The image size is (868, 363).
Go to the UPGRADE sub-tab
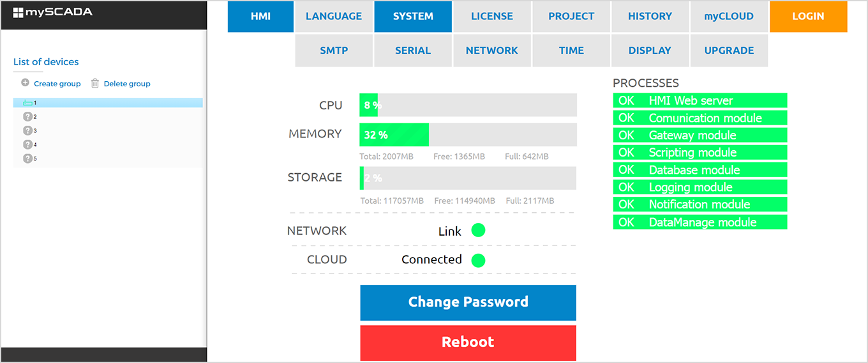(729, 50)
